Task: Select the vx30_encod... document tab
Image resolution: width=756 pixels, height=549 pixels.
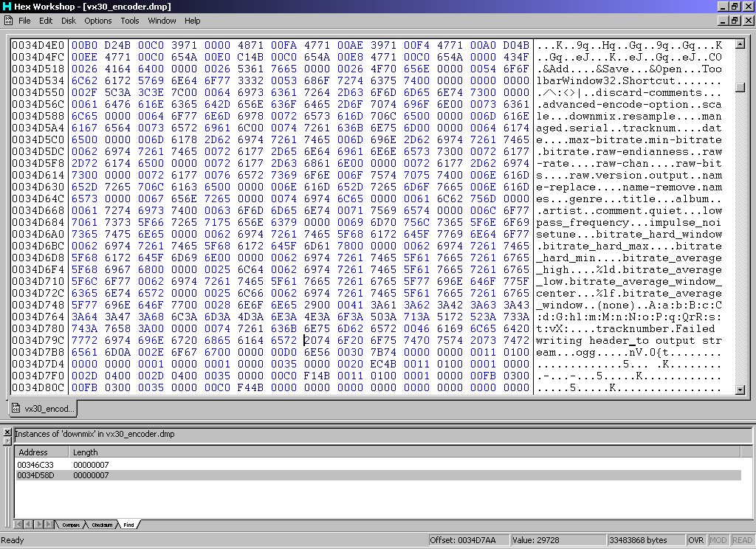Action: 43,409
